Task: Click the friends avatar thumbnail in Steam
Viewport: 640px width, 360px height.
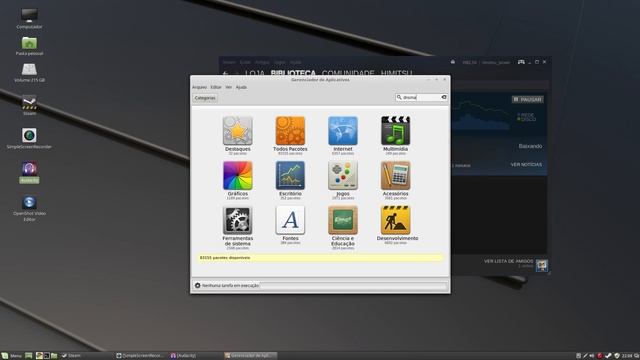Action: (x=542, y=266)
